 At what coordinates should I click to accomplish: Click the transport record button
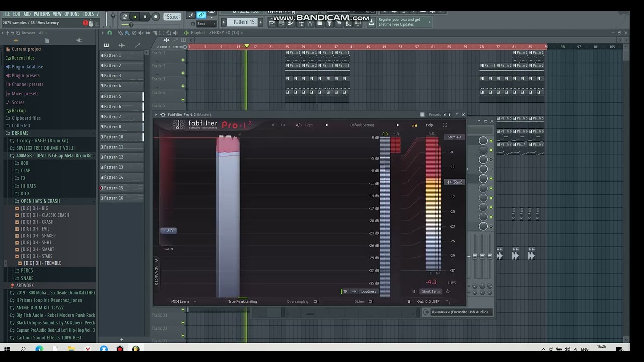(x=156, y=17)
